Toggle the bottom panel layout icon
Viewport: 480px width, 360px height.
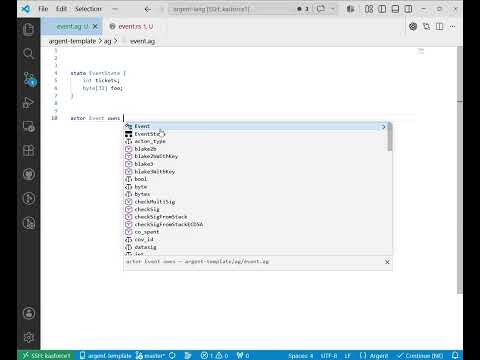click(395, 9)
